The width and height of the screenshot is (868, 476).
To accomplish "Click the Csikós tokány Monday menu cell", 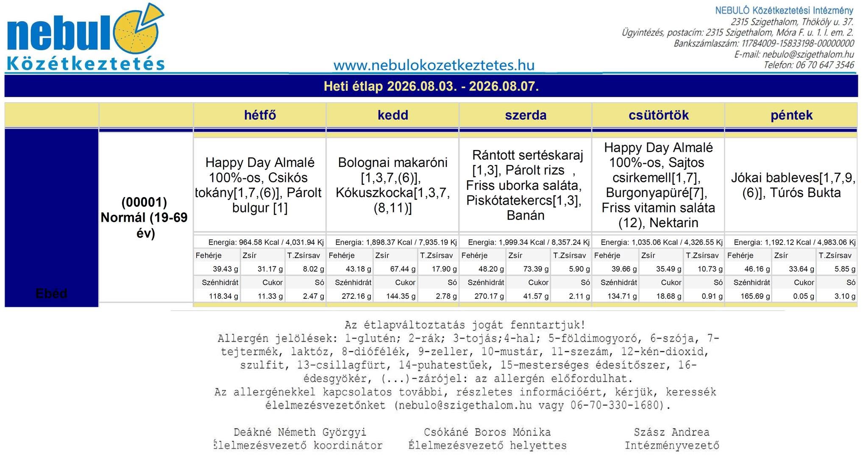I will (260, 185).
